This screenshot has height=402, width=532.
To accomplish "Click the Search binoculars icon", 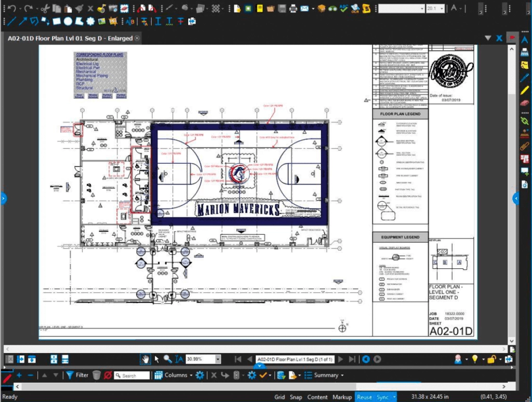I will [332, 8].
